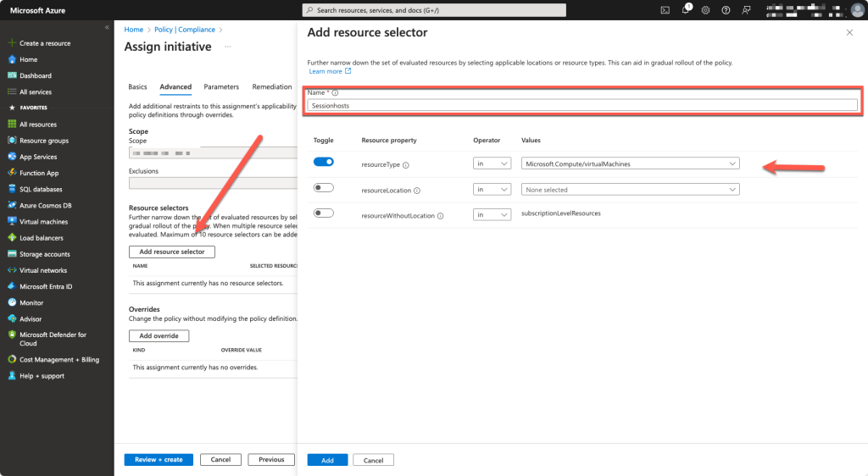The width and height of the screenshot is (868, 476).
Task: Open App Services icon
Action: coord(12,157)
